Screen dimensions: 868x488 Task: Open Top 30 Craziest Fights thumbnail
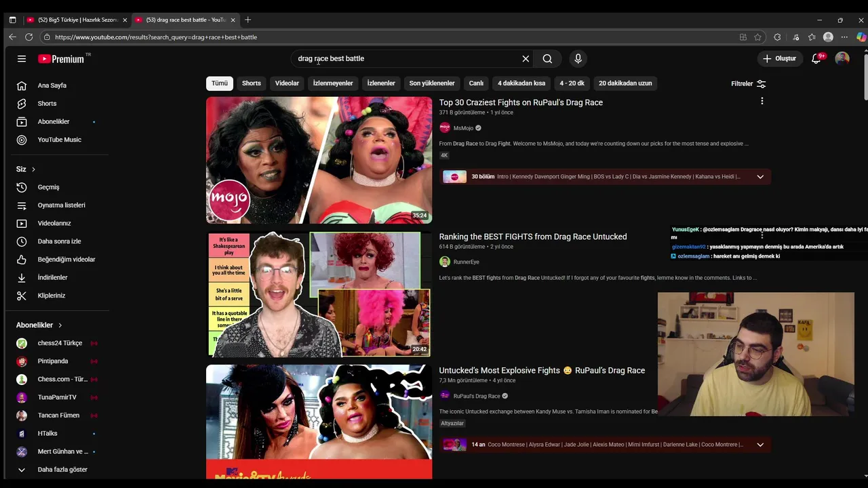pos(319,160)
